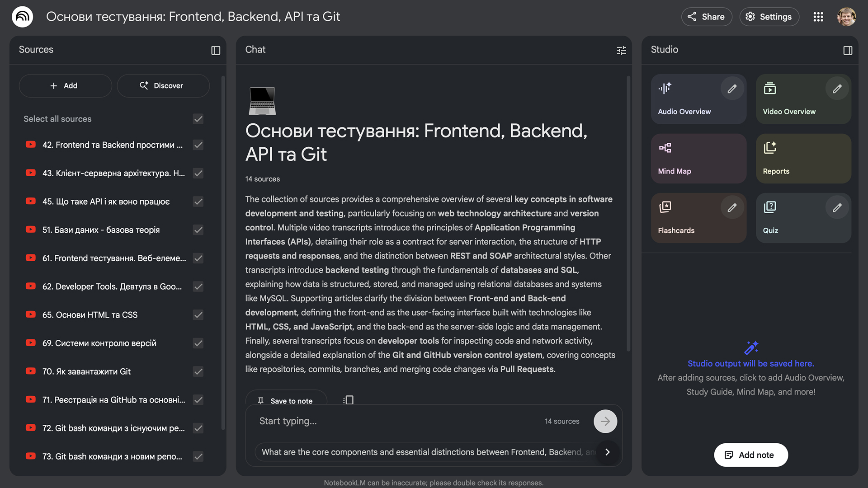Deselect source '65. Основи HTML та CSS'
The image size is (868, 488).
198,315
